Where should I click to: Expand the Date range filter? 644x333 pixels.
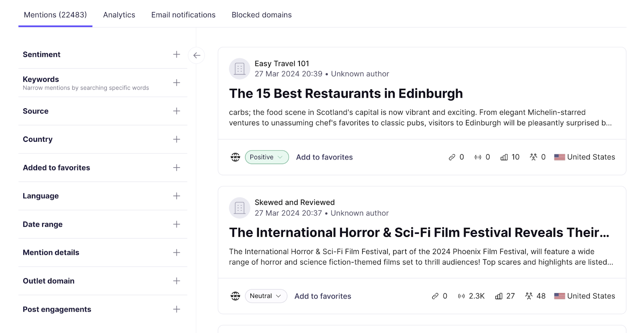[176, 224]
